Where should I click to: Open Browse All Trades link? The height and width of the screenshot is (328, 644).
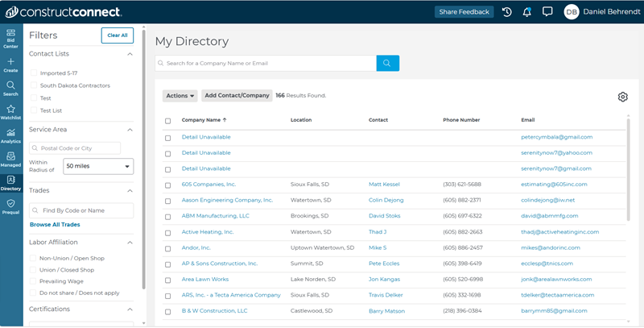tap(55, 224)
